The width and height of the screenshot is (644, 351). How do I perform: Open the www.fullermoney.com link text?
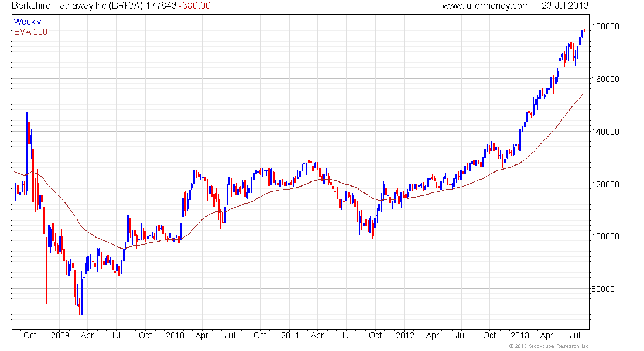486,6
